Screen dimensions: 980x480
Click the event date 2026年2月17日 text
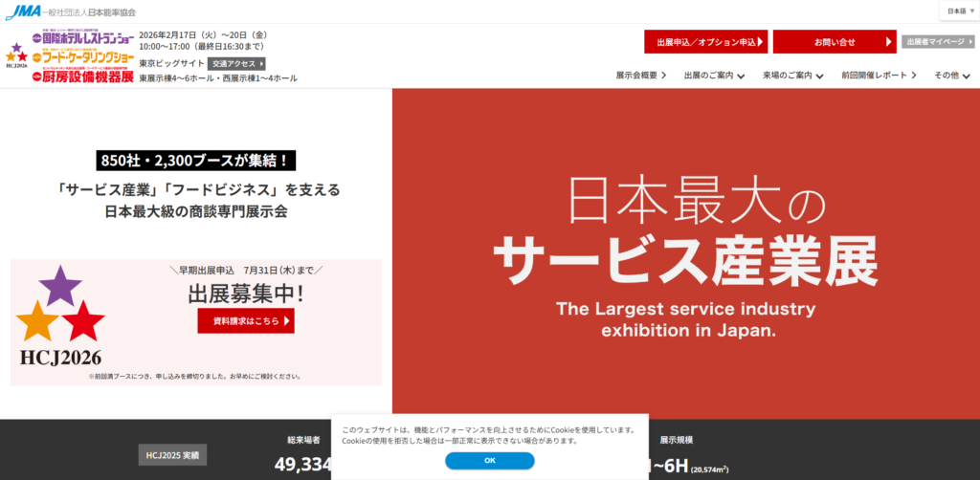[x=203, y=35]
